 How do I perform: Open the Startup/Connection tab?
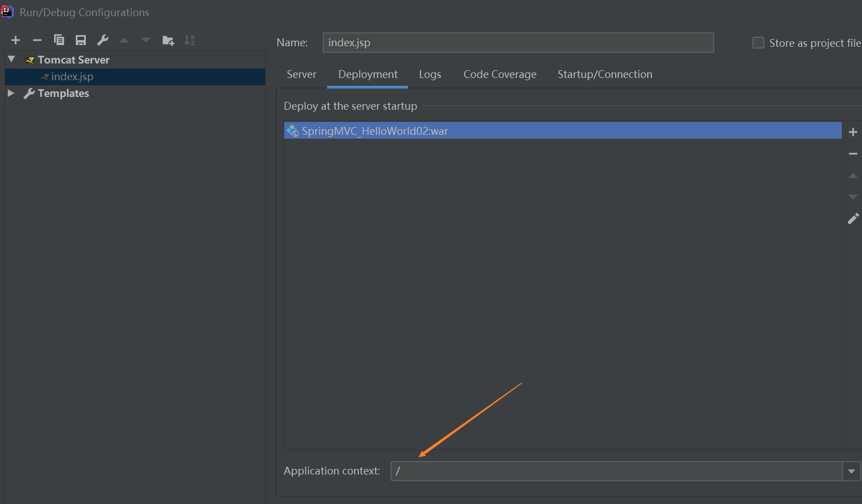(x=605, y=75)
